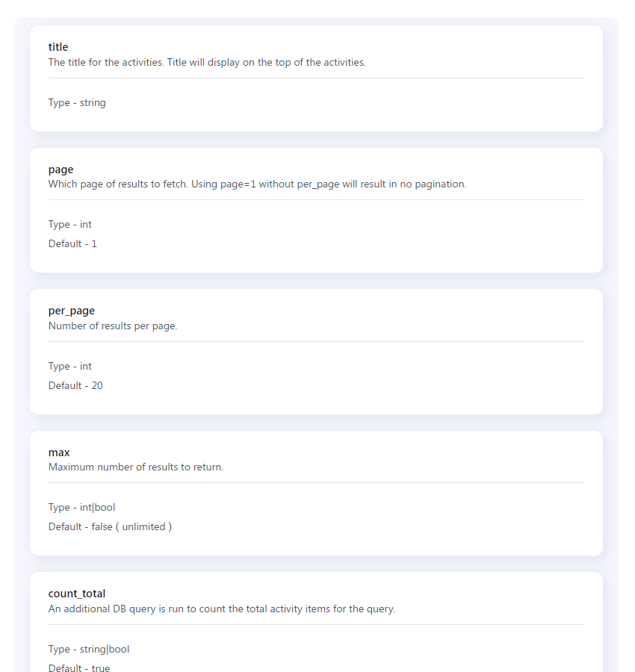
Task: Click the 'per_page' parameter heading
Action: point(72,311)
